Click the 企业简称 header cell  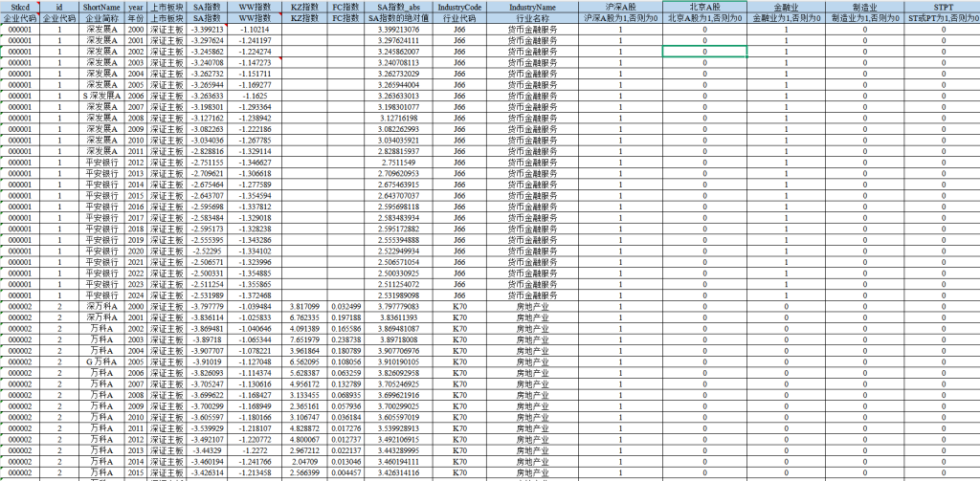(101, 18)
